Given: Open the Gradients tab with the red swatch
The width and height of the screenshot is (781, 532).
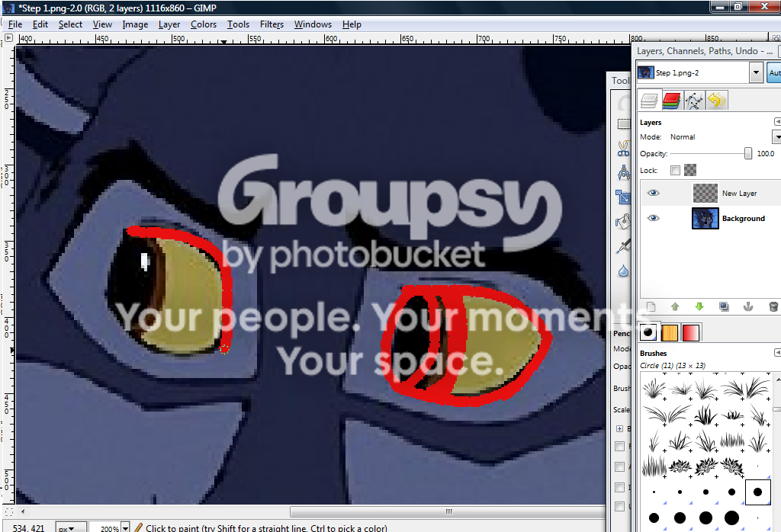Looking at the screenshot, I should (691, 332).
